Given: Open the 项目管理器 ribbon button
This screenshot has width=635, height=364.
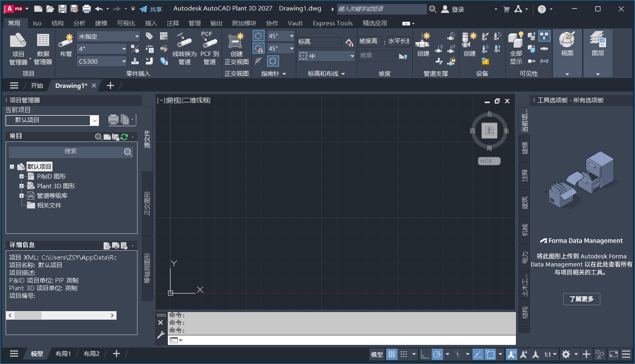Looking at the screenshot, I should click(x=18, y=49).
